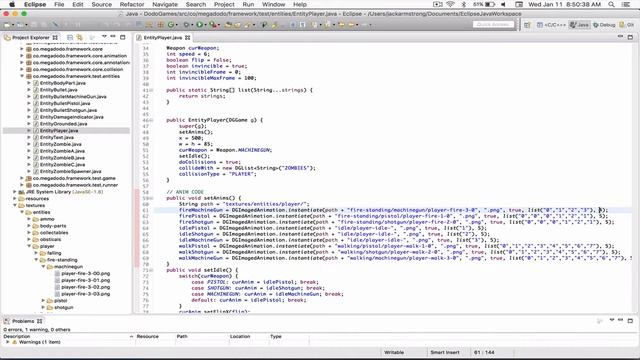This screenshot has height=360, width=640.
Task: Click the green Run toolbar button
Action: [200, 25]
